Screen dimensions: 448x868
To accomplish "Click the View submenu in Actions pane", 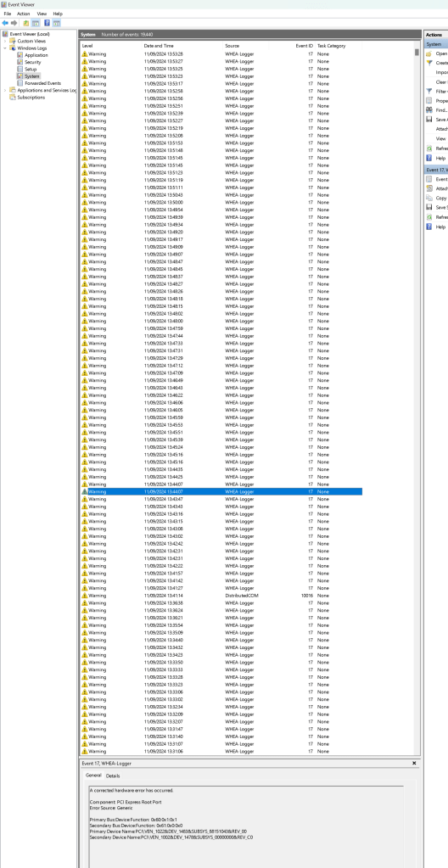I will (441, 138).
